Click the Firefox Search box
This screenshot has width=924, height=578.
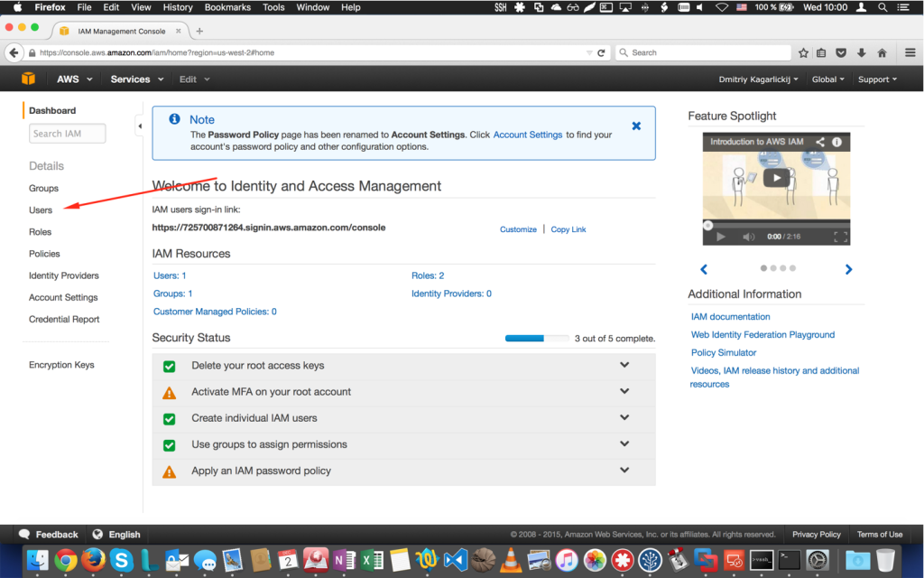703,52
